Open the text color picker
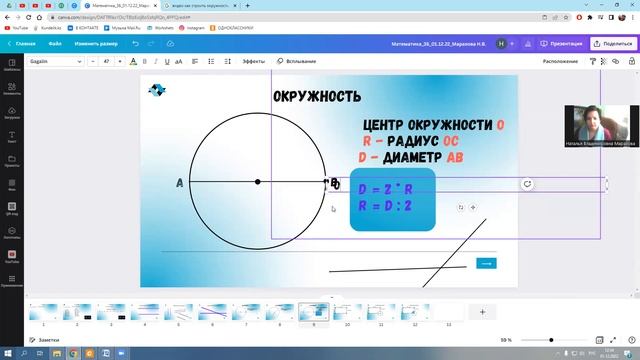The height and width of the screenshot is (360, 640). coord(133,61)
